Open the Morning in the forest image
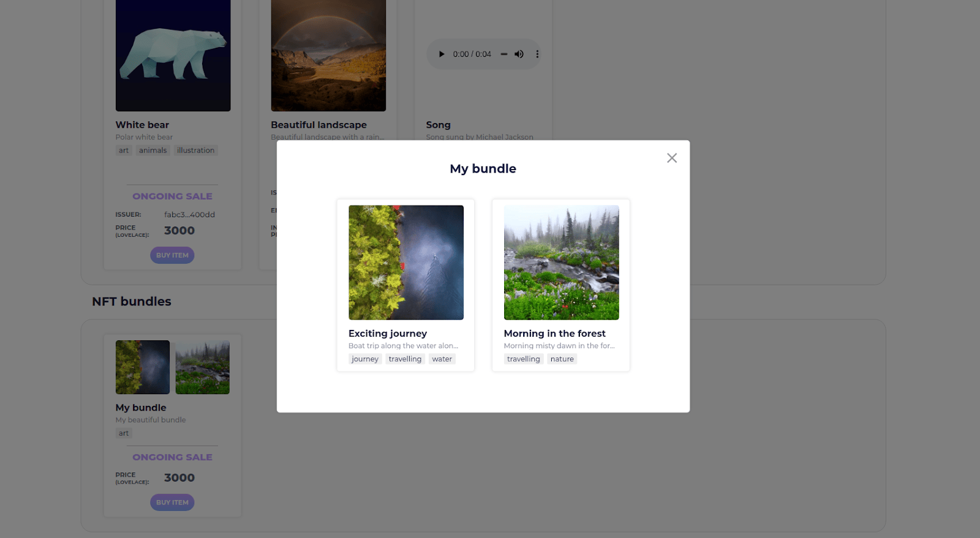 coord(561,263)
